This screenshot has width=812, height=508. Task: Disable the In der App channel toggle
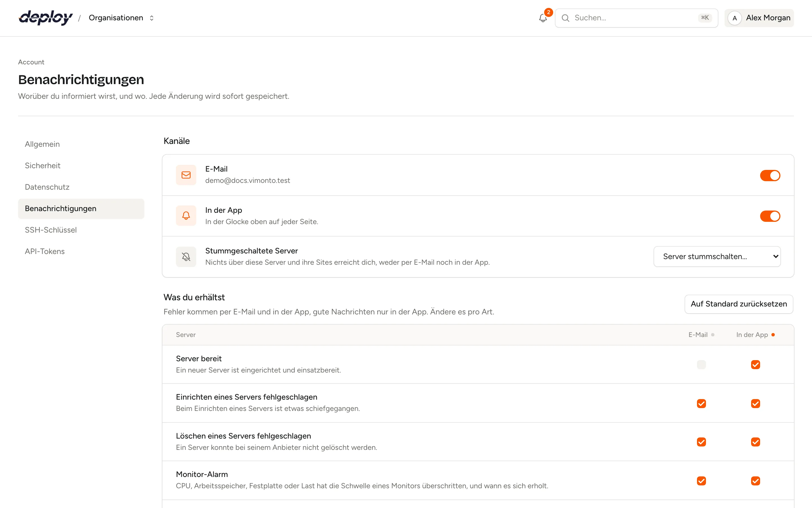pos(770,216)
